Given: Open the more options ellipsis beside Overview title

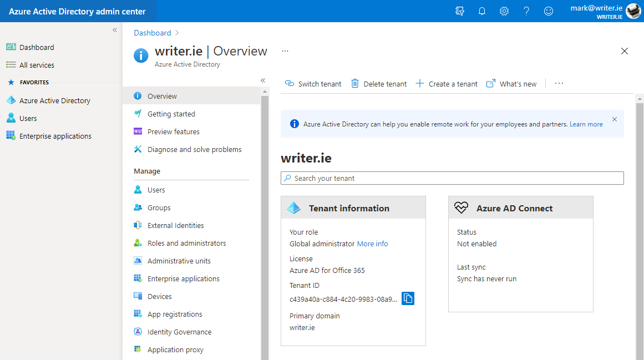Looking at the screenshot, I should coord(285,51).
